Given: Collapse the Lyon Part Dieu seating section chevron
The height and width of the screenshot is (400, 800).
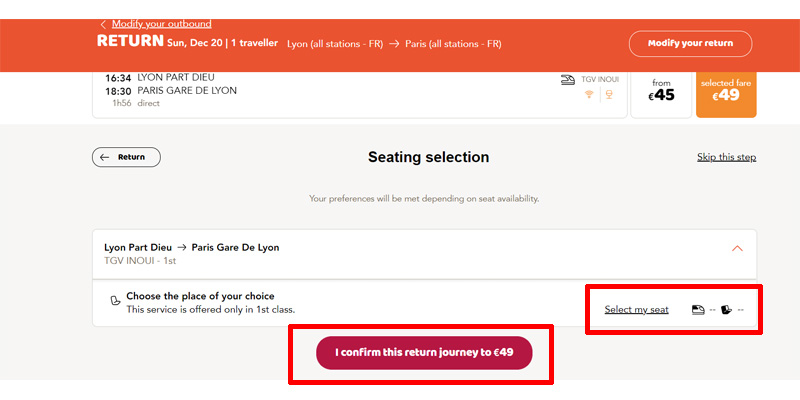Looking at the screenshot, I should click(x=737, y=248).
